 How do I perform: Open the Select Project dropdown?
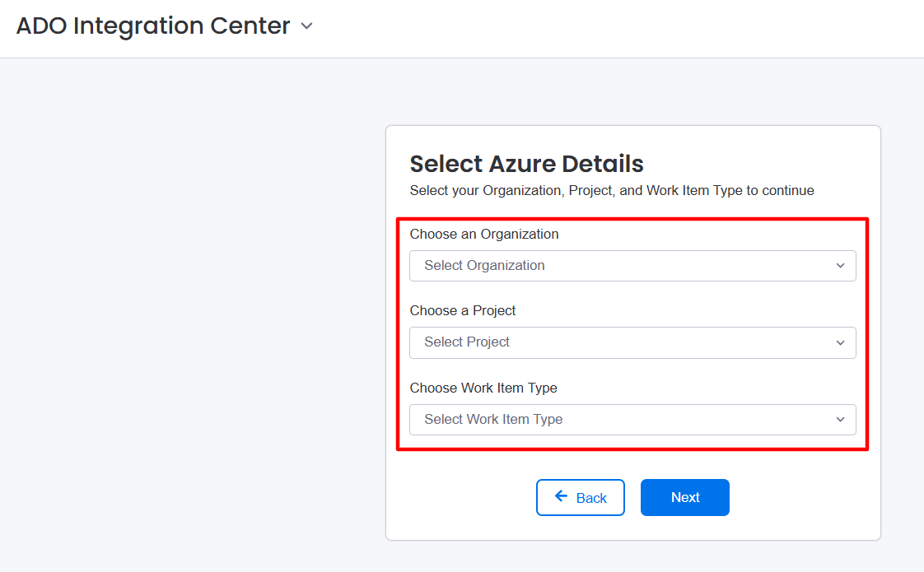pos(632,342)
